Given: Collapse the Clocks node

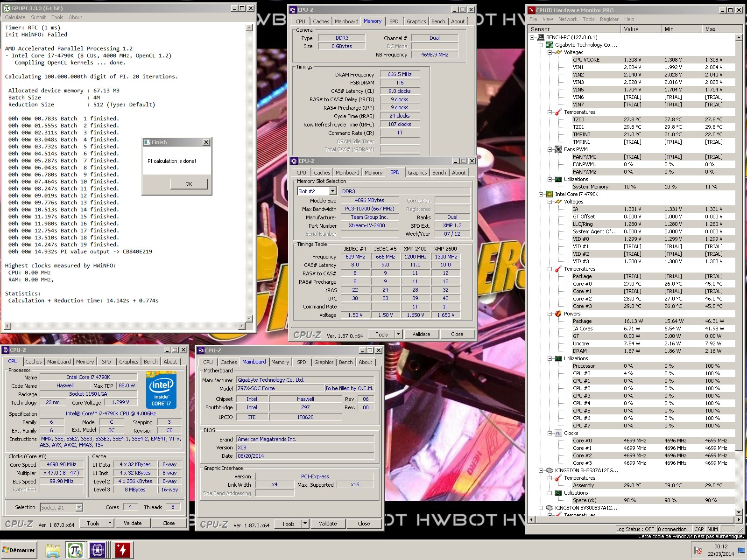Looking at the screenshot, I should tap(550, 433).
